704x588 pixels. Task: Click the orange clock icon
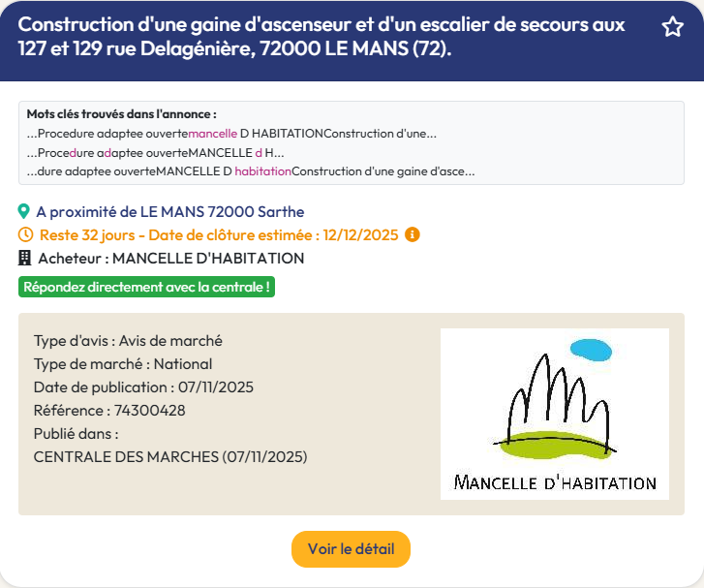(25, 234)
